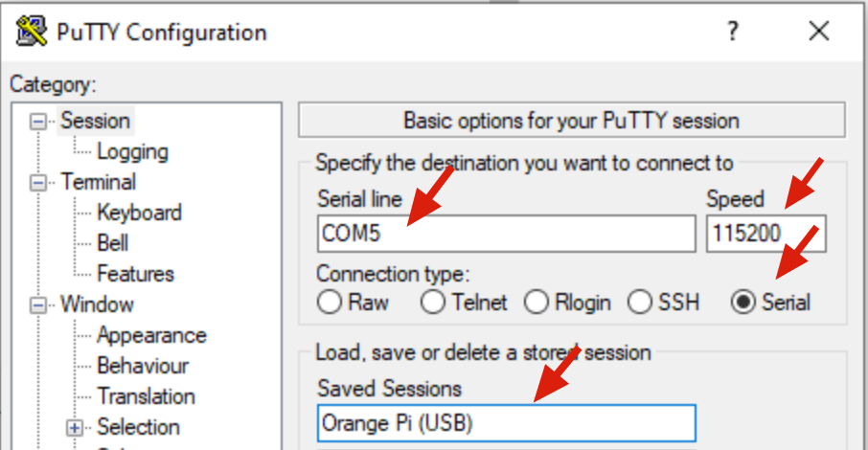Open the Logging category
The image size is (868, 450).
(132, 152)
